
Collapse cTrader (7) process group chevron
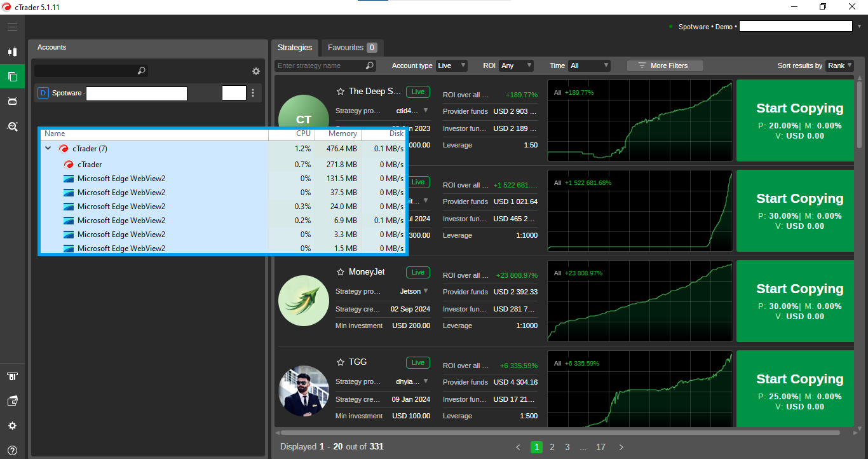pos(48,149)
